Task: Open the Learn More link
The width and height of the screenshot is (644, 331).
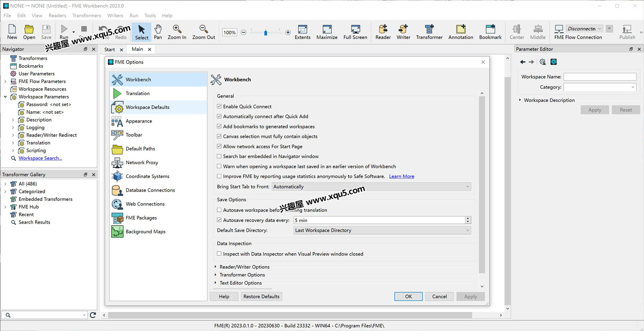Action: pos(402,176)
